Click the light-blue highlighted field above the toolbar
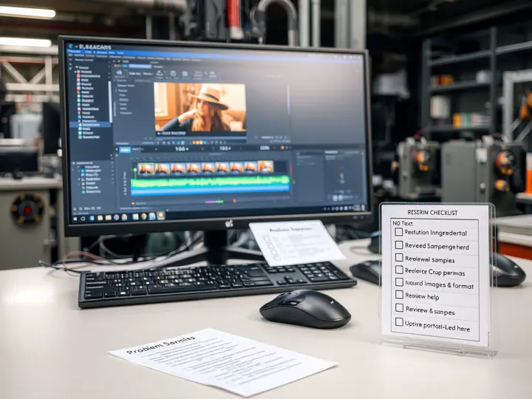 tap(140, 66)
